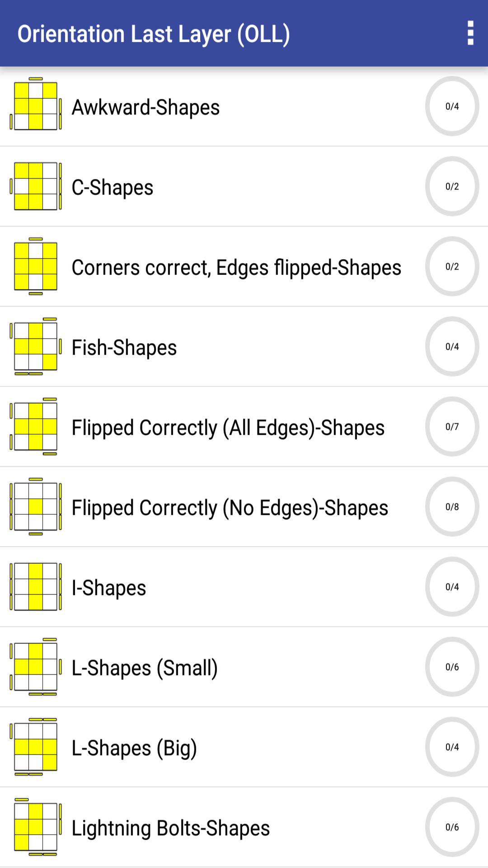Click the Awkward-Shapes 0/4 progress circle
Screen dimensions: 488x868
(x=452, y=106)
